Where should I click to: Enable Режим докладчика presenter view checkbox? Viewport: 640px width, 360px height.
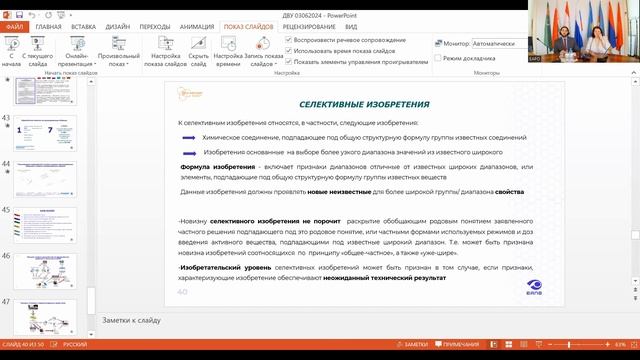click(x=438, y=58)
